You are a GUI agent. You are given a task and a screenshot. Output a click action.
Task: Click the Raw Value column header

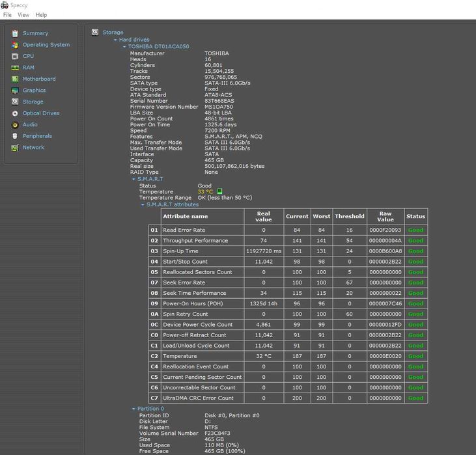385,216
